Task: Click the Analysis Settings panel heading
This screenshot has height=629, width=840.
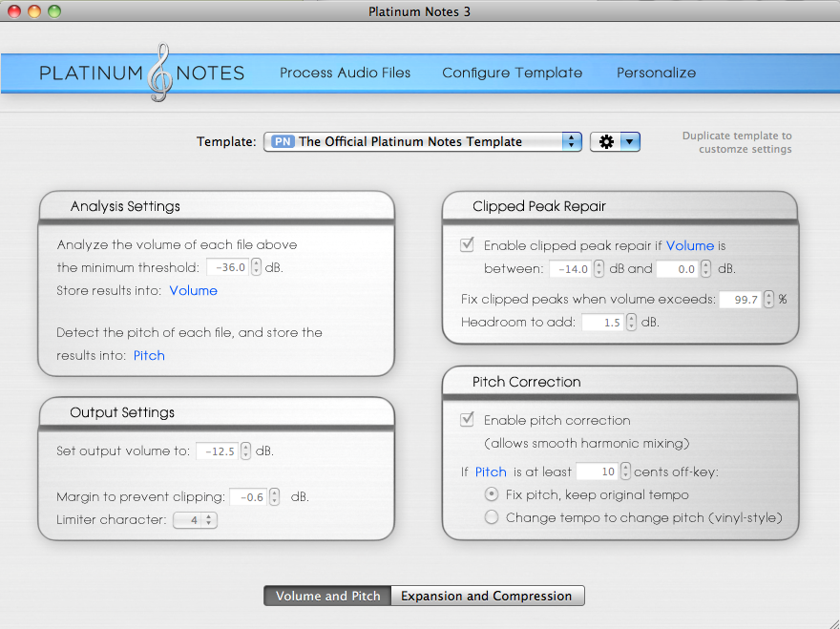Action: pyautogui.click(x=125, y=206)
